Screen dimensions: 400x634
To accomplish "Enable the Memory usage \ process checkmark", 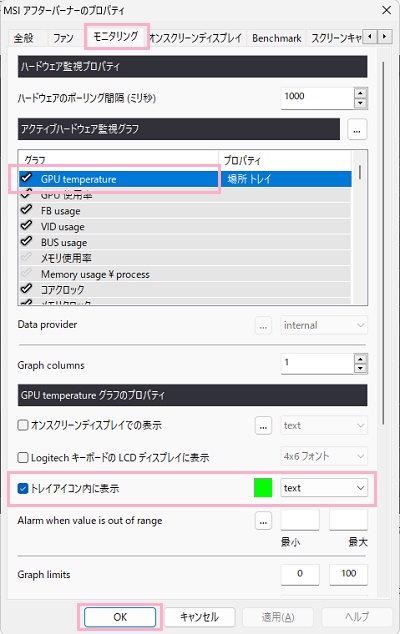I will click(27, 273).
